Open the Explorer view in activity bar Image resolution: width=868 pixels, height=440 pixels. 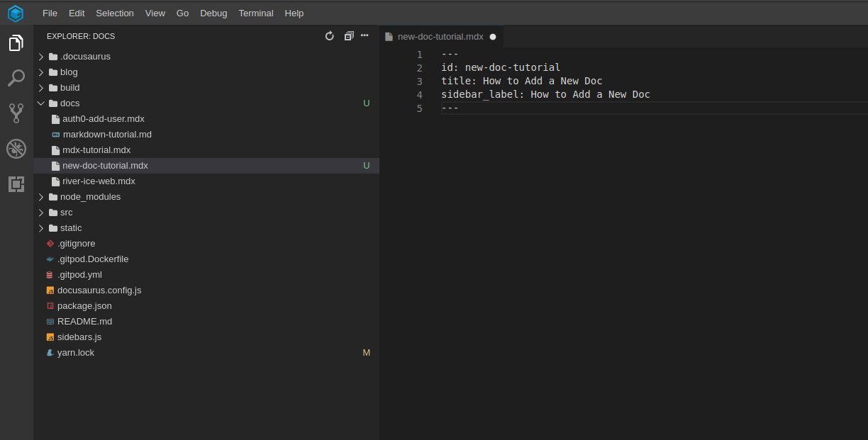pyautogui.click(x=16, y=43)
